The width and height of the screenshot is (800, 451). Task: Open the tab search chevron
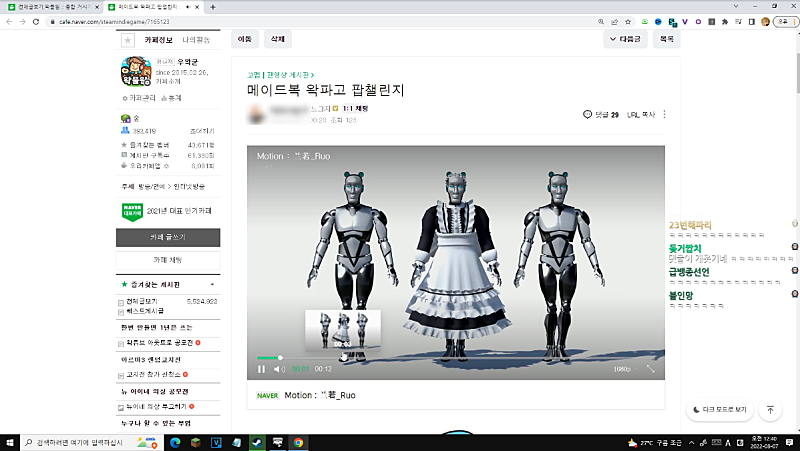pos(736,6)
